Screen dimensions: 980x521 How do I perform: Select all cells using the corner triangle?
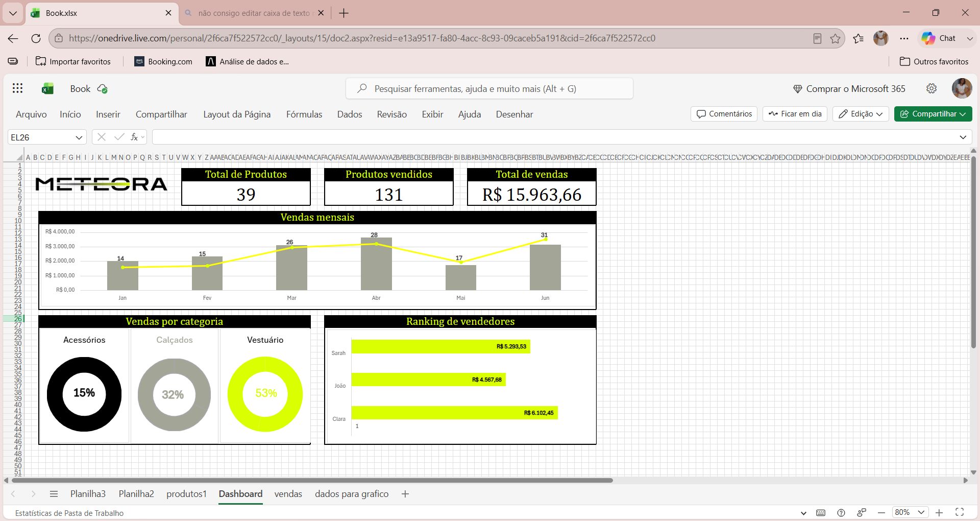[x=19, y=157]
